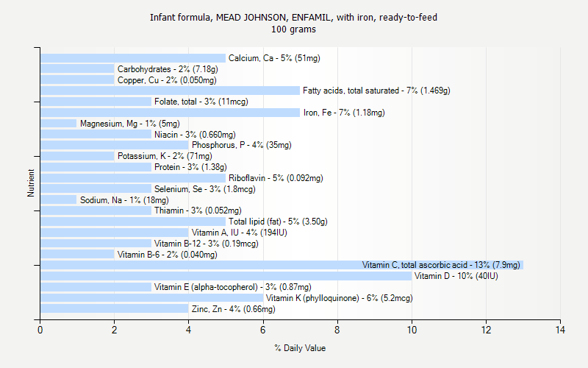The image size is (588, 368).
Task: Click the Thiamin - 3% (0.052mg) label
Action: click(198, 210)
